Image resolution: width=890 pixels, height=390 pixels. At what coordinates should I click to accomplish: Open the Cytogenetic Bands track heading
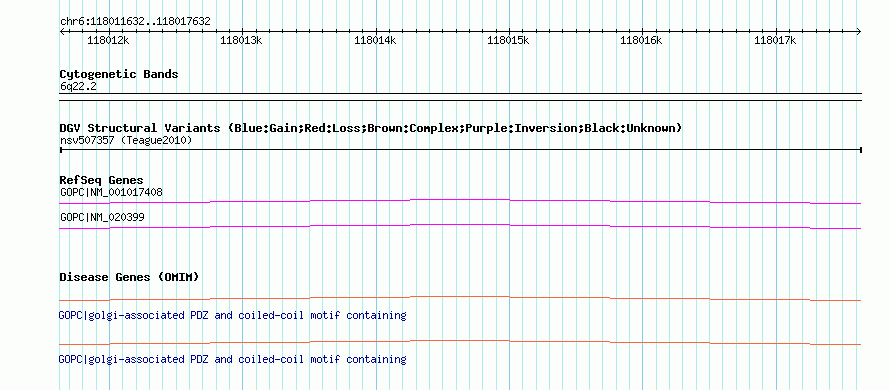(x=119, y=74)
